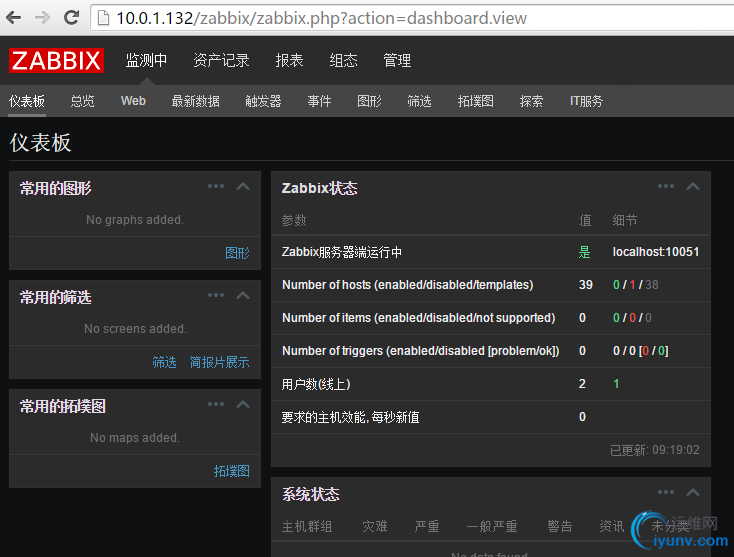The height and width of the screenshot is (557, 734).
Task: Click the 主机群组 column header
Action: click(307, 527)
